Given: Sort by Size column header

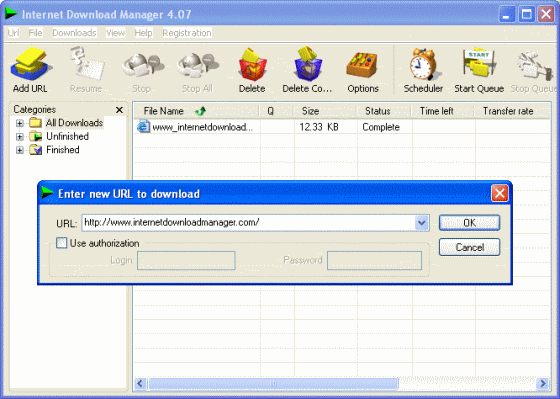Looking at the screenshot, I should pyautogui.click(x=325, y=111).
